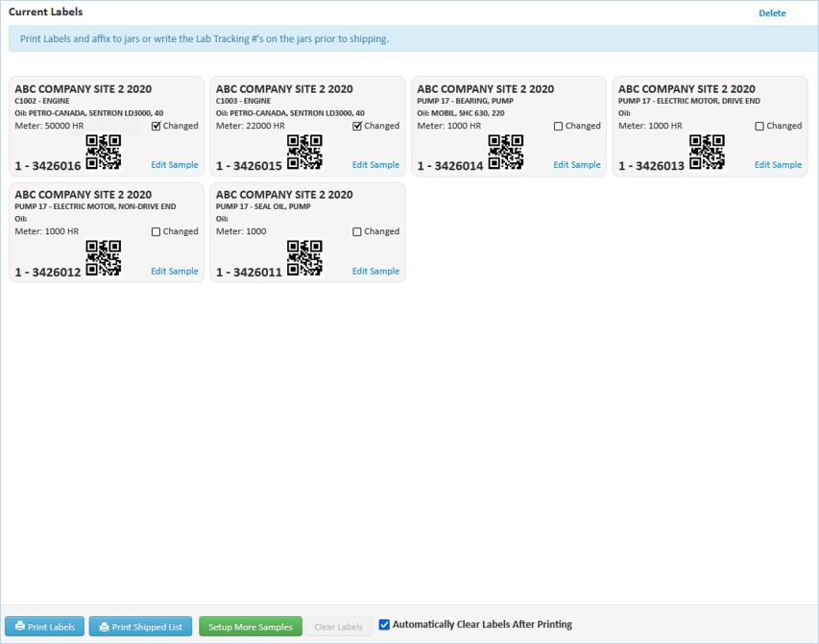Open Edit Sample for label 3426011
The height and width of the screenshot is (644, 819).
pos(375,272)
